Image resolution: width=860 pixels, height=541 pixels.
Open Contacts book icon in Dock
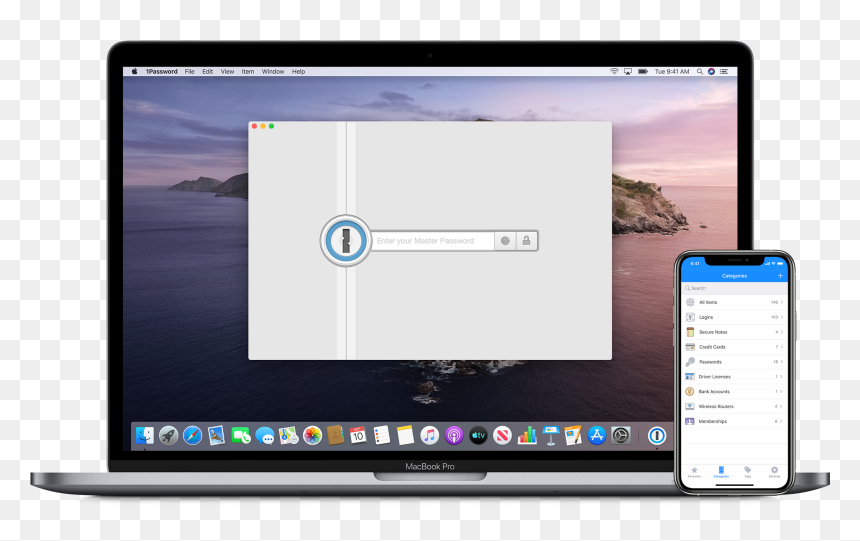click(x=335, y=436)
